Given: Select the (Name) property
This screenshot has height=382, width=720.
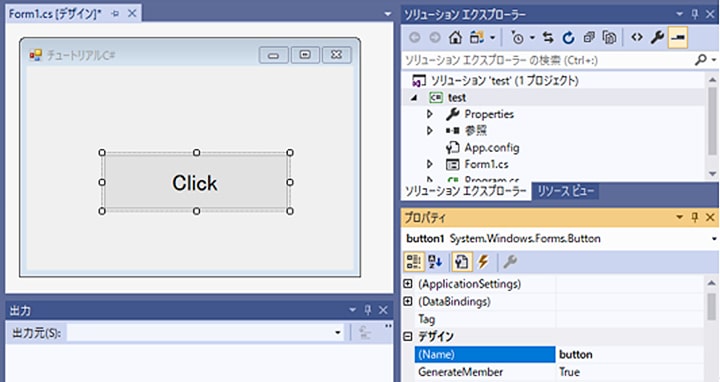Looking at the screenshot, I should [485, 354].
